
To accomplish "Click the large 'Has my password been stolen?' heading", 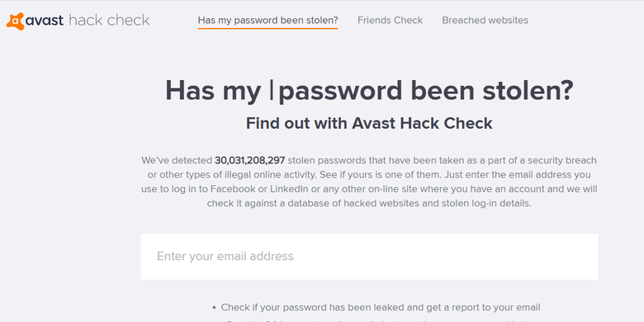I will click(369, 91).
